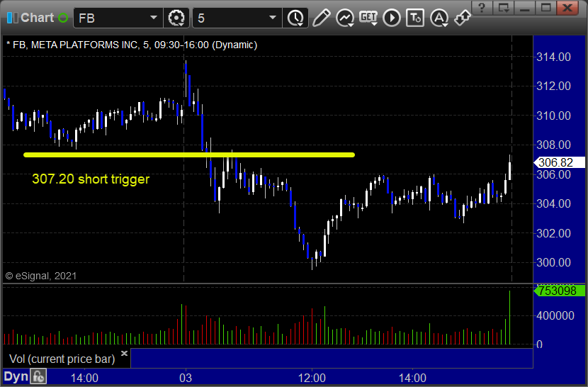Viewport: 588px width, 387px height.
Task: Click the first 14:00 time axis label
Action: 84,378
